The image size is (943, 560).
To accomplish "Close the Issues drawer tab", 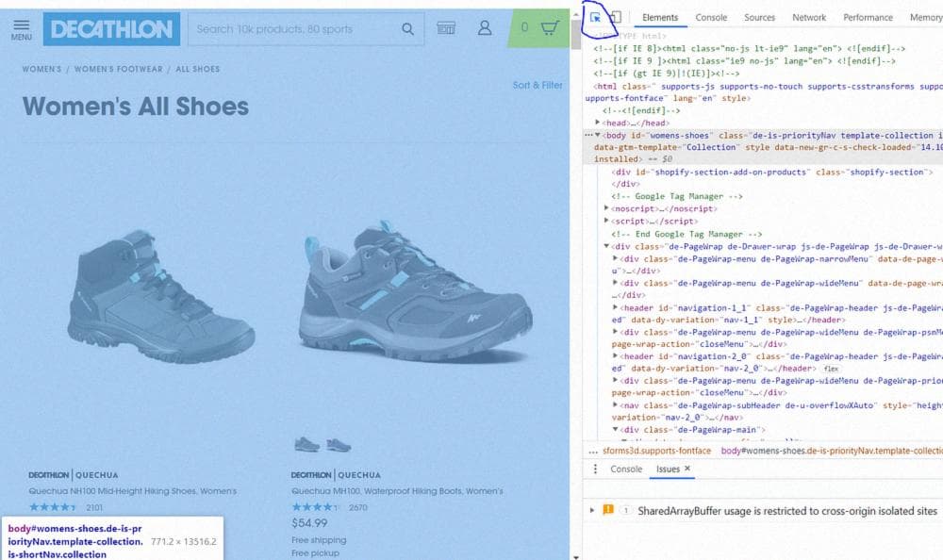I will (x=687, y=468).
